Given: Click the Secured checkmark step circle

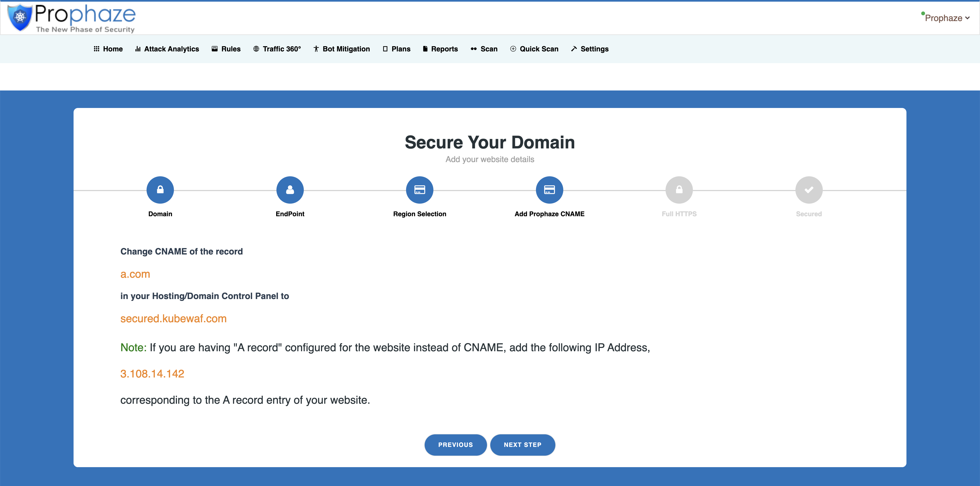Looking at the screenshot, I should (809, 189).
